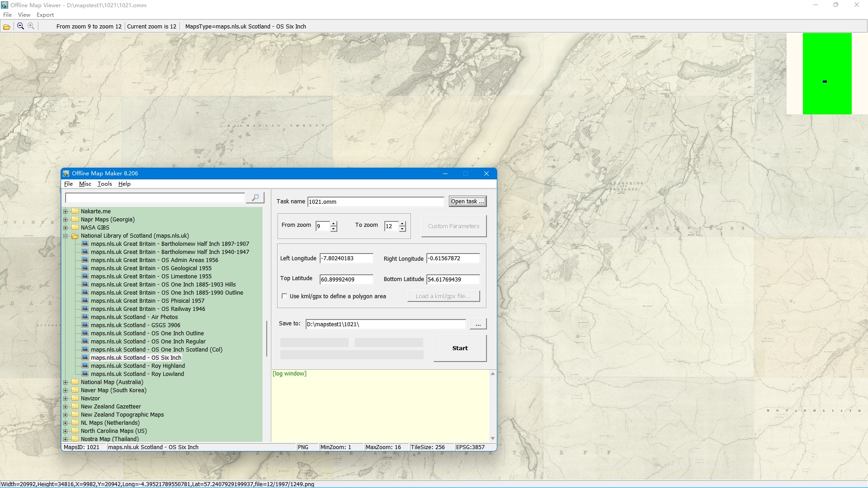
Task: Click the Scotland Roy Highland map icon
Action: 85,366
